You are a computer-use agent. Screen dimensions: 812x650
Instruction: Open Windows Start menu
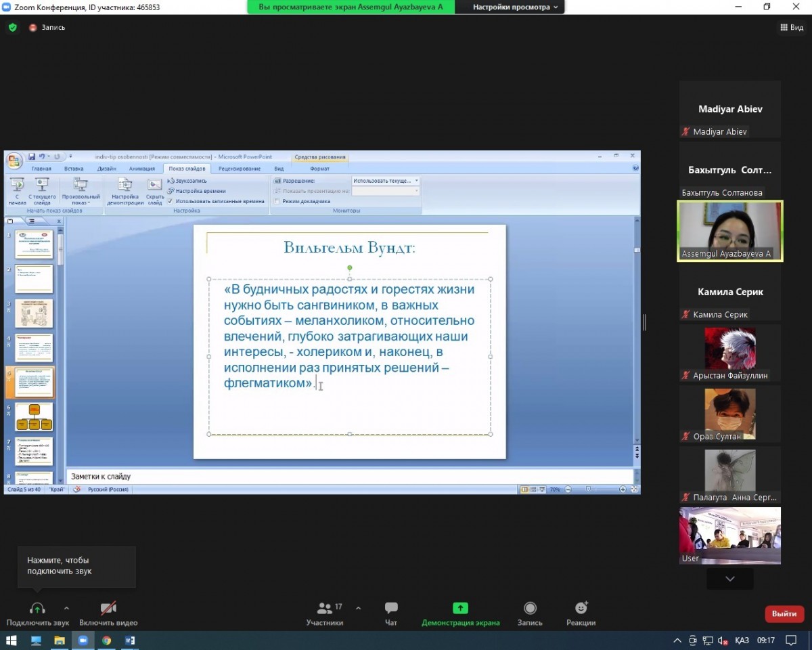pyautogui.click(x=12, y=640)
